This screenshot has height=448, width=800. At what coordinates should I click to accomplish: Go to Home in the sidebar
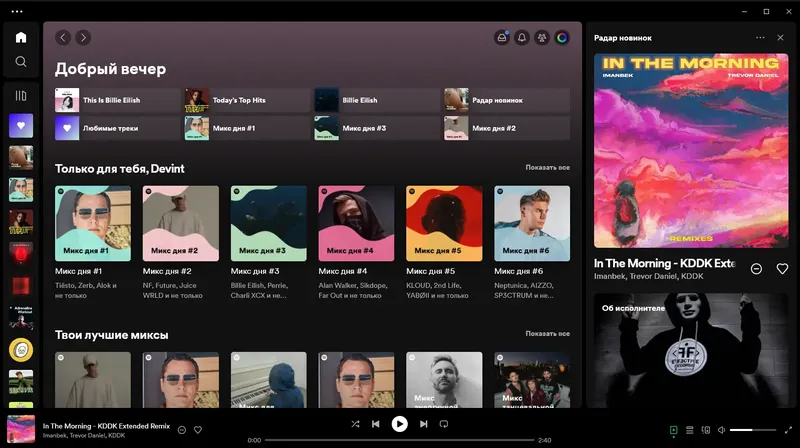pyautogui.click(x=21, y=37)
